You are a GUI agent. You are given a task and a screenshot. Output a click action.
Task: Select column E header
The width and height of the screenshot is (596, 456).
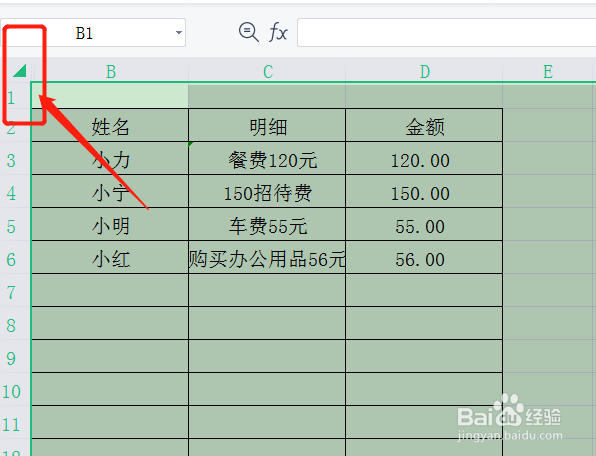(548, 71)
